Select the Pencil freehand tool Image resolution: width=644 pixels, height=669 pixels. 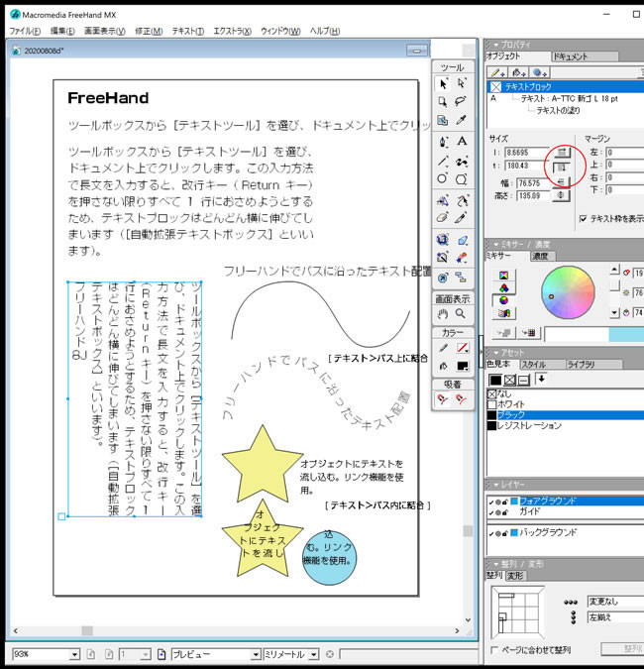coord(462,161)
